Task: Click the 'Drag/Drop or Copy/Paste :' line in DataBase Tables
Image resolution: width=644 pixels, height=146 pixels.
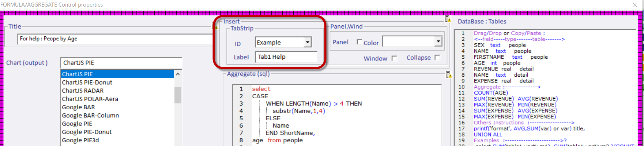Action: click(509, 33)
